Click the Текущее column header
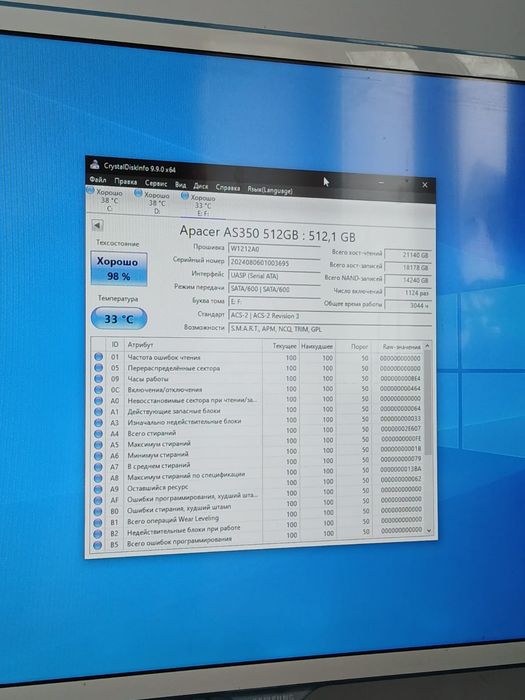The width and height of the screenshot is (525, 700). pyautogui.click(x=281, y=346)
